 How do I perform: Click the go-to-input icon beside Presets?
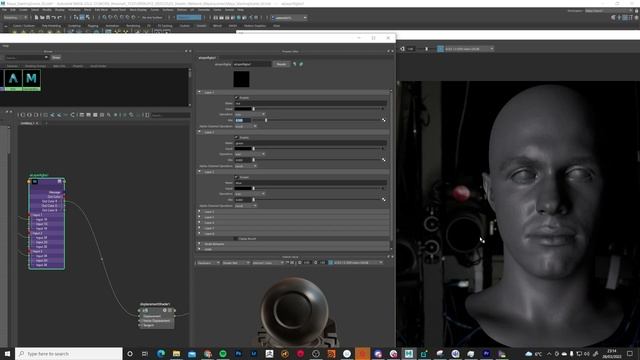pos(295,64)
